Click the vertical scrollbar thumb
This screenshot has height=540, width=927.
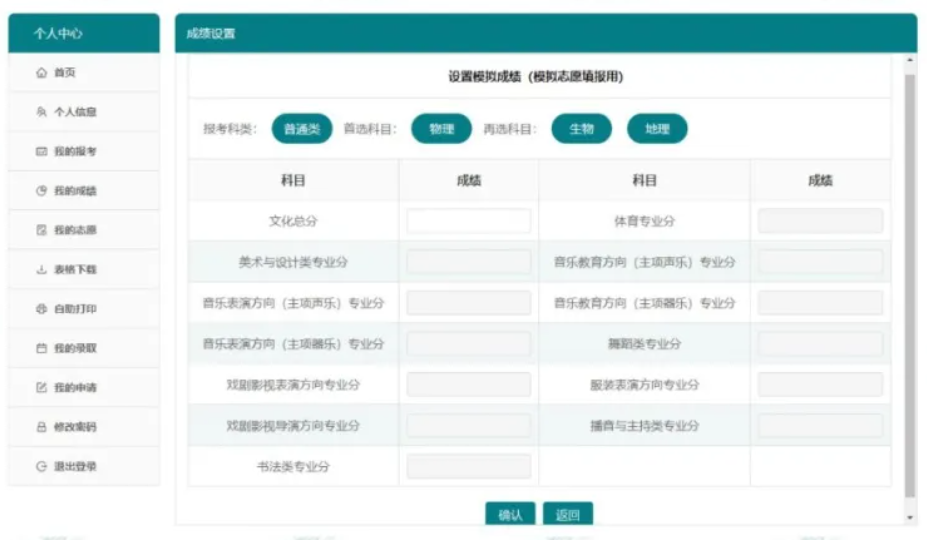pos(910,286)
